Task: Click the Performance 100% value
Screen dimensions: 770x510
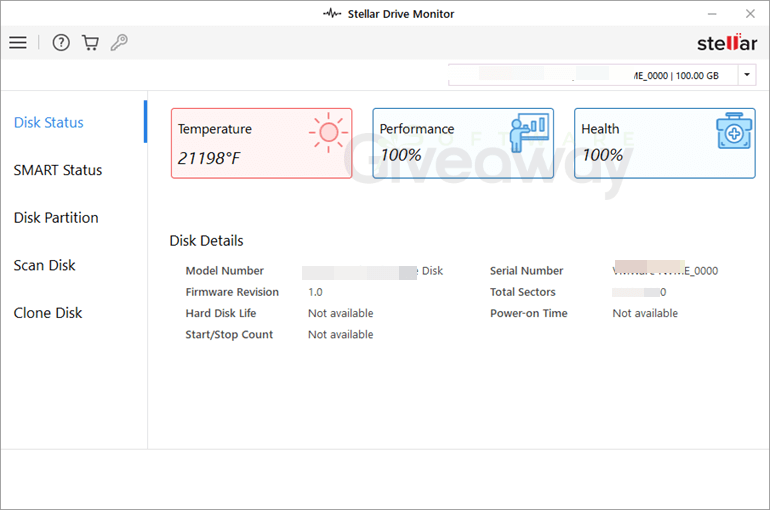Action: click(401, 155)
